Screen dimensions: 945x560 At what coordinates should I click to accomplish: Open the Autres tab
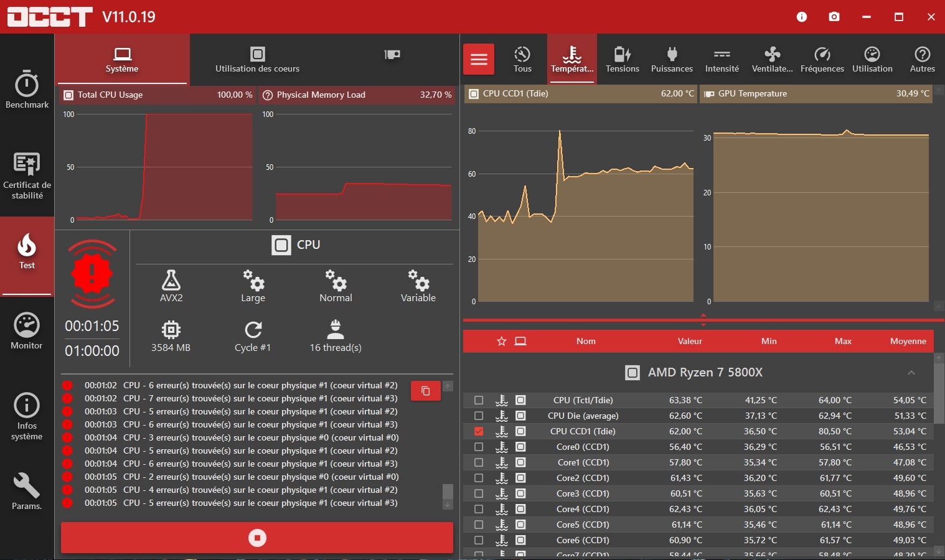click(x=923, y=59)
